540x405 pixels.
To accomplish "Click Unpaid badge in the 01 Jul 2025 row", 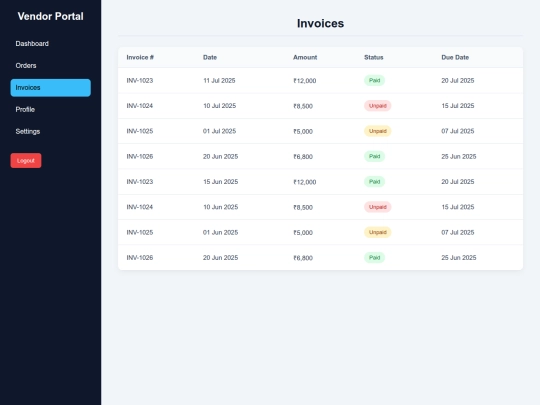I will [377, 131].
